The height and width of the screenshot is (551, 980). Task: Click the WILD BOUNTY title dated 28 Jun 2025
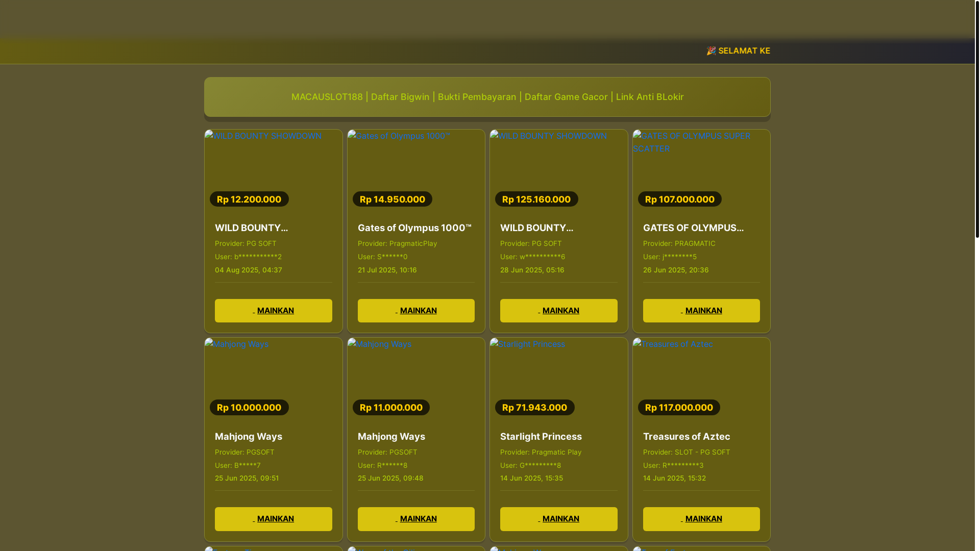coord(536,228)
